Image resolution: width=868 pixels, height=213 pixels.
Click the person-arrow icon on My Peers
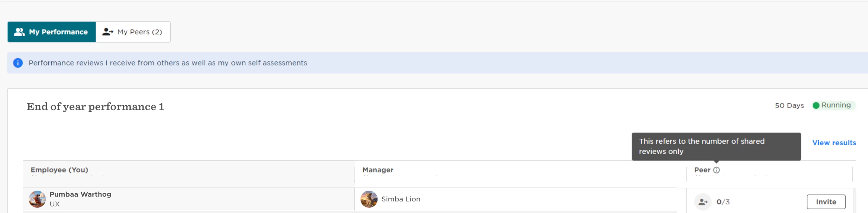click(108, 32)
